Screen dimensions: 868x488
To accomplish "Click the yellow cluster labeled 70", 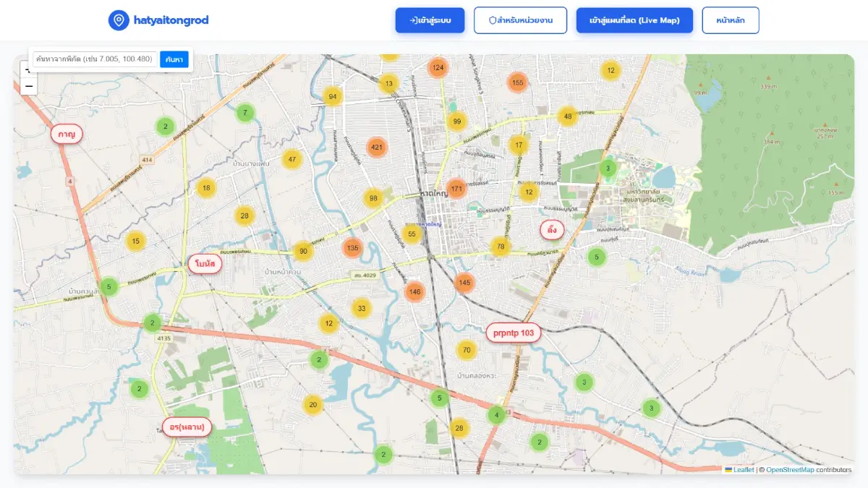I will click(x=467, y=351).
